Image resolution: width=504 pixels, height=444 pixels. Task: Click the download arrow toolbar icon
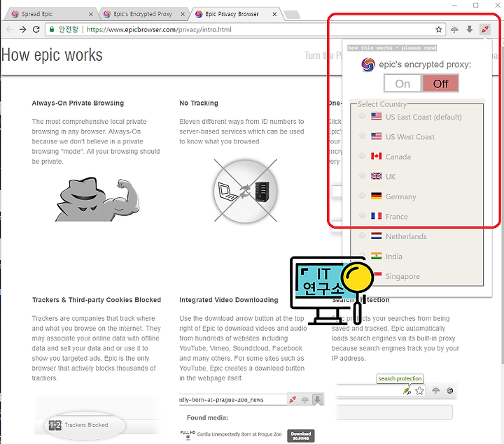click(x=470, y=29)
